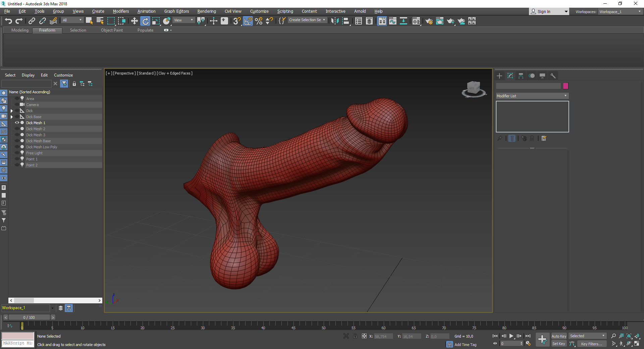Toggle visibility eye of Dick Mesh 1

[17, 123]
